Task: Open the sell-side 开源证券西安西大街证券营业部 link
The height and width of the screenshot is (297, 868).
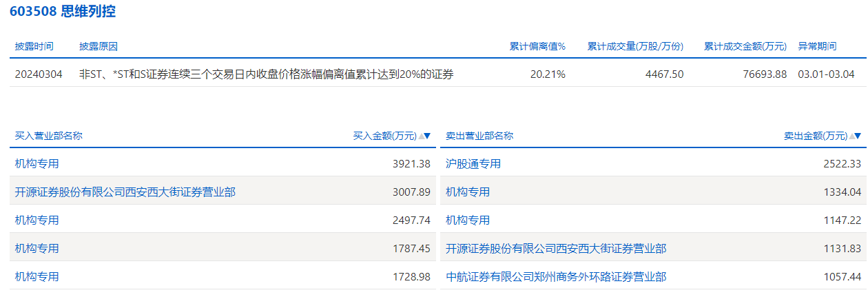Action: click(x=556, y=248)
